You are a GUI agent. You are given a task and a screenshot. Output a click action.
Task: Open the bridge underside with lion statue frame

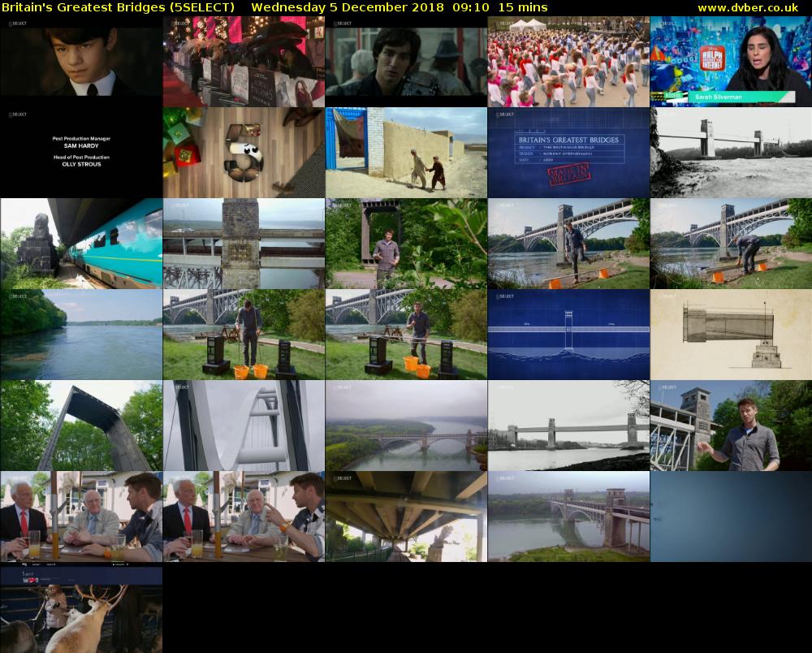click(406, 517)
